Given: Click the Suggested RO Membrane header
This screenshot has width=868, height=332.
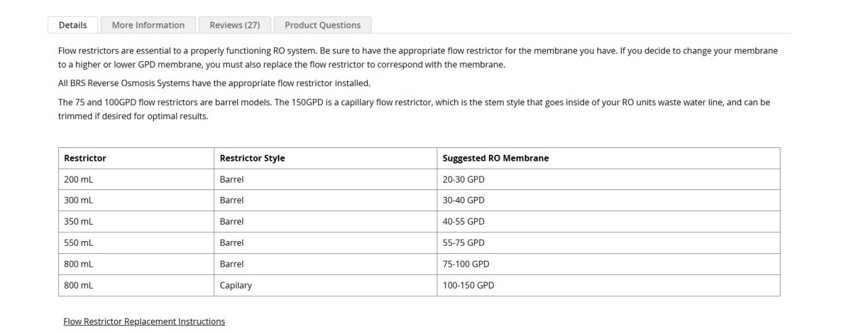Looking at the screenshot, I should click(x=496, y=158).
